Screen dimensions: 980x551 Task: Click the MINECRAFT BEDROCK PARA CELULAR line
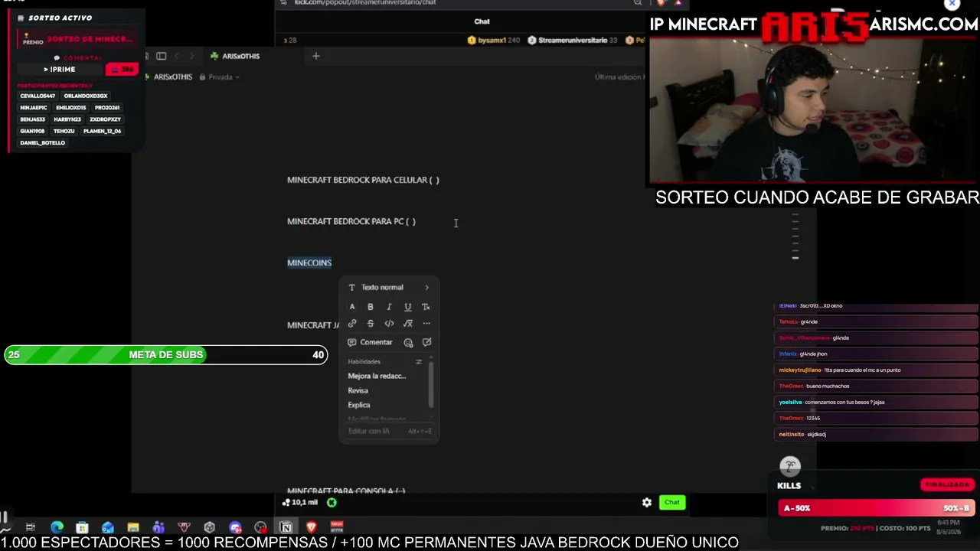(x=363, y=181)
